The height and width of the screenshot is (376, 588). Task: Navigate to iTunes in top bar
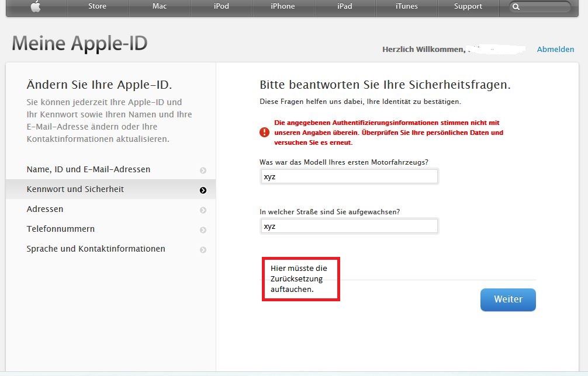click(x=407, y=6)
